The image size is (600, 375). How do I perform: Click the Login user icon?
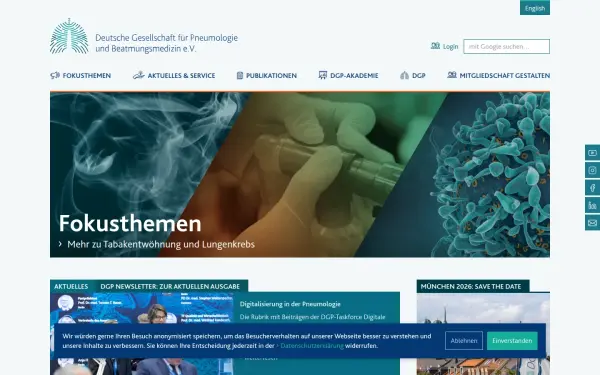pyautogui.click(x=435, y=46)
